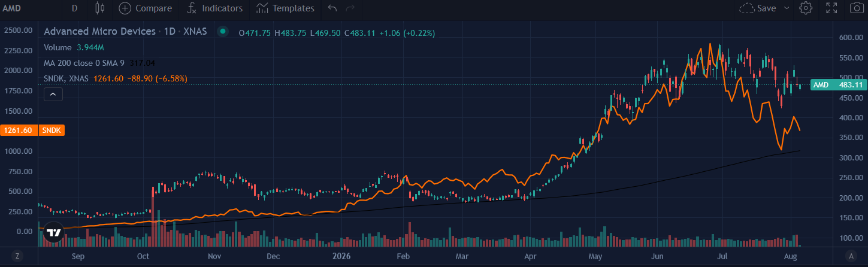Open the Indicators dialog
This screenshot has width=868, height=267.
click(214, 8)
